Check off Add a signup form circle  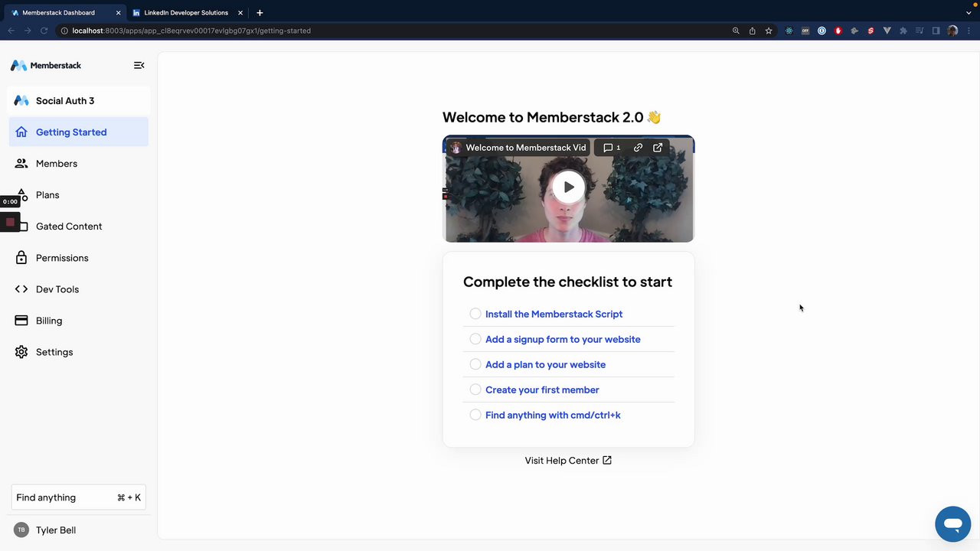(475, 339)
